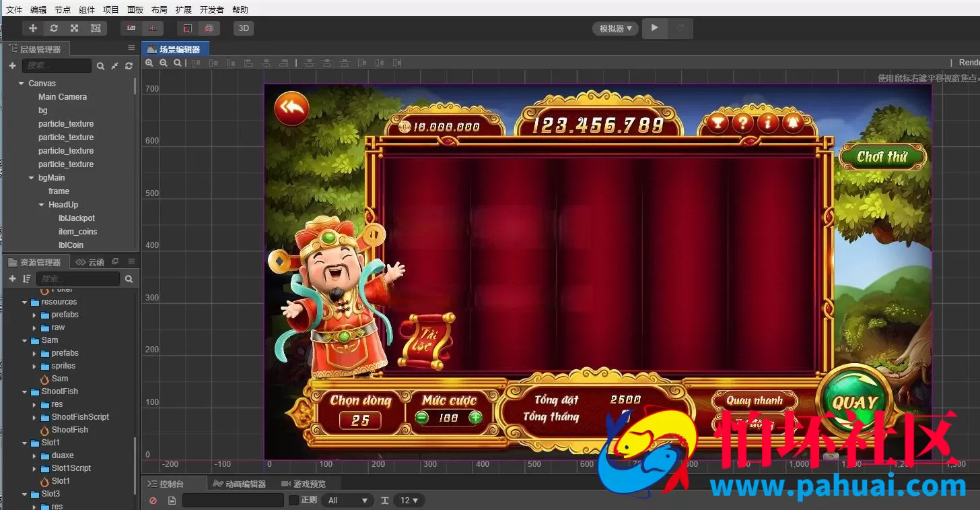The height and width of the screenshot is (510, 980).
Task: Collapse the Slot1 folder
Action: click(25, 443)
